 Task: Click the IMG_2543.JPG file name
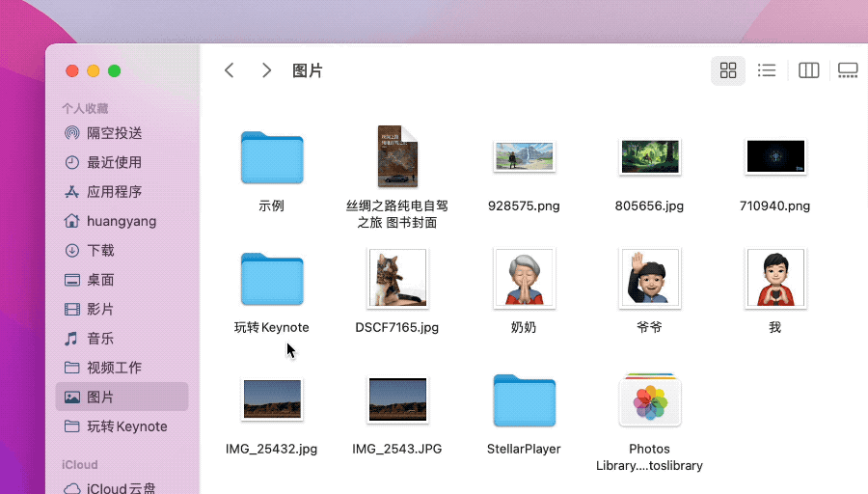tap(397, 449)
